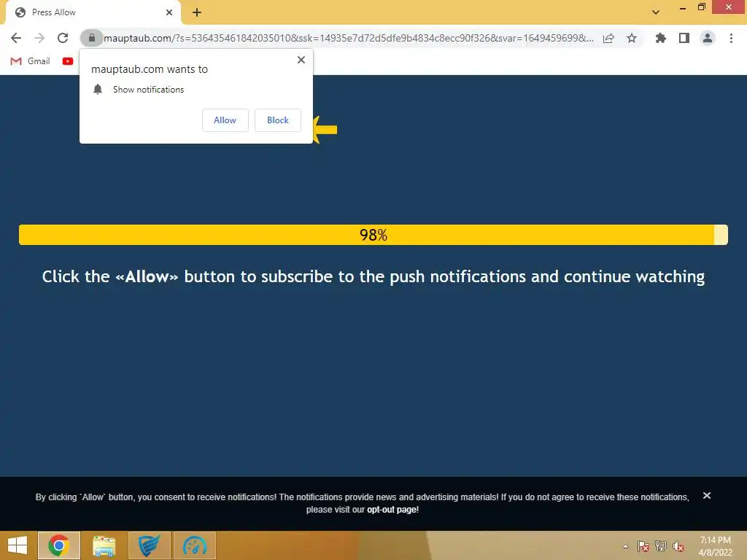Open Chrome from the taskbar
747x560 pixels.
pos(59,545)
